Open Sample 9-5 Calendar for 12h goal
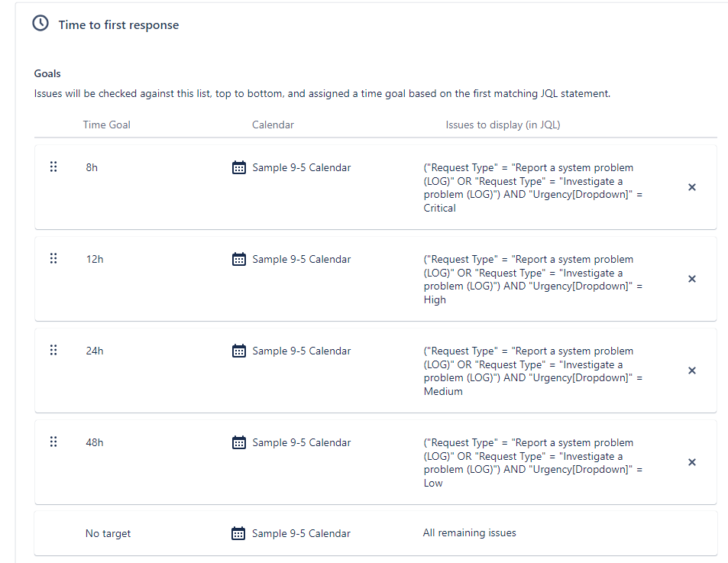This screenshot has height=563, width=728. coord(302,259)
